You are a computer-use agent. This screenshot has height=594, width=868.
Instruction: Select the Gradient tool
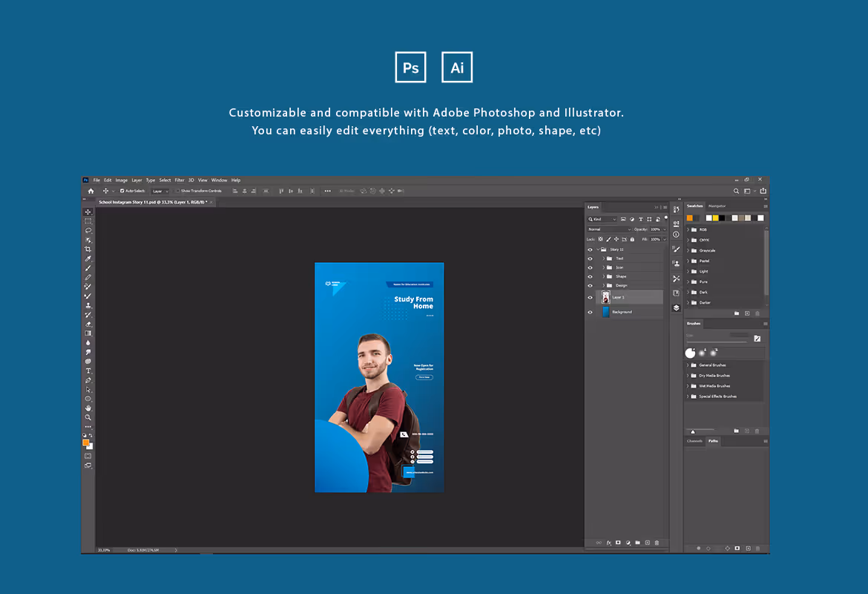pyautogui.click(x=88, y=333)
